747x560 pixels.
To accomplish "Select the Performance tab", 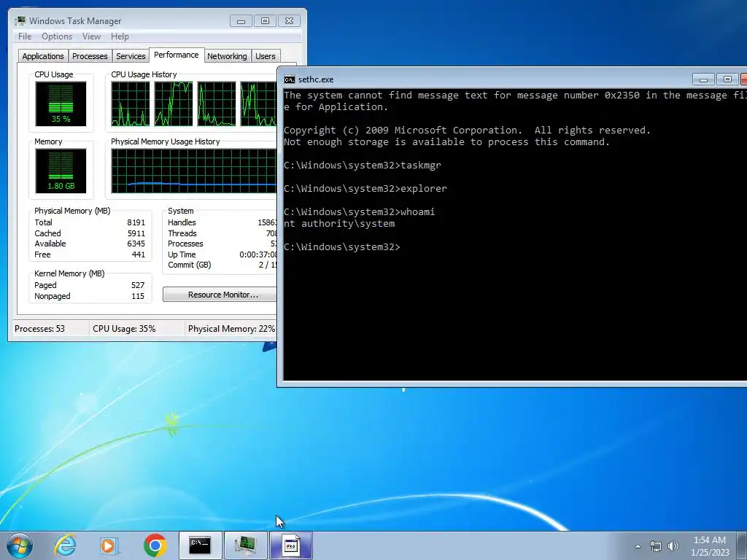I will click(177, 55).
